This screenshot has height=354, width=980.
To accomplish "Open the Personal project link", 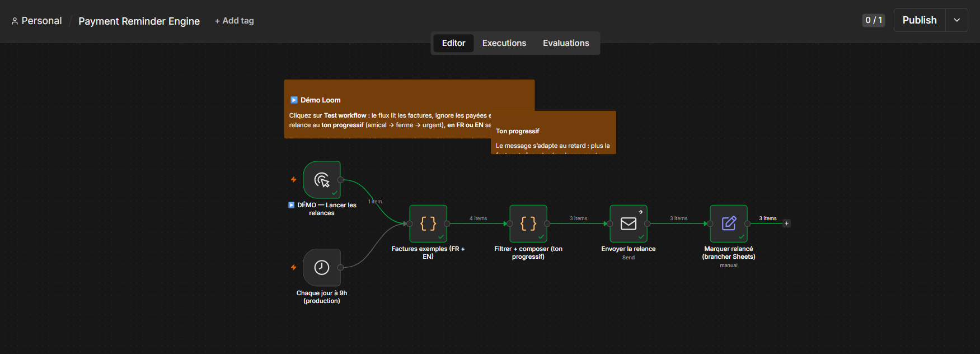I will point(36,21).
